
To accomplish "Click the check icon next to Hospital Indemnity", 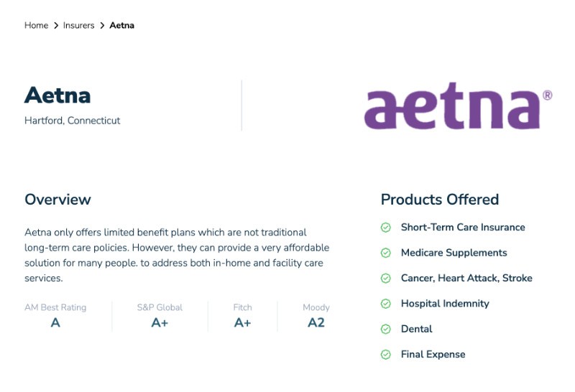I will coord(385,304).
